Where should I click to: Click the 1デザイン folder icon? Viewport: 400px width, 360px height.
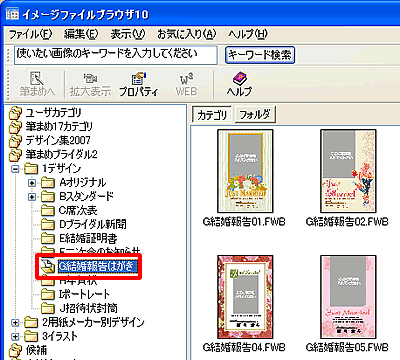click(31, 169)
